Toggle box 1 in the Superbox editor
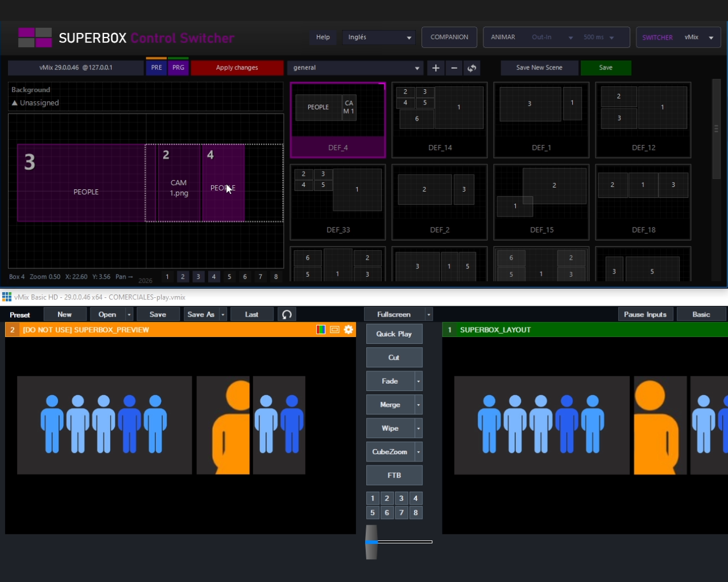Viewport: 728px width, 582px height. (167, 277)
